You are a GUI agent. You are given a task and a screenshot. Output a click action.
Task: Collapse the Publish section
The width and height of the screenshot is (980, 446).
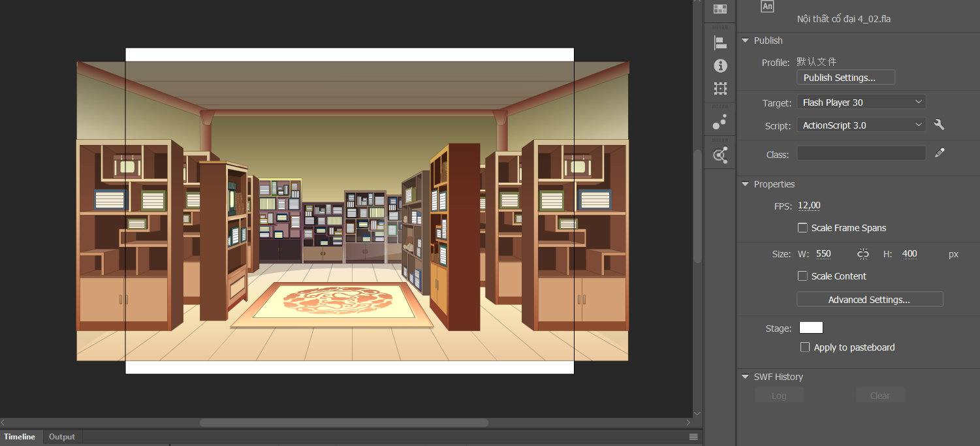pos(746,40)
